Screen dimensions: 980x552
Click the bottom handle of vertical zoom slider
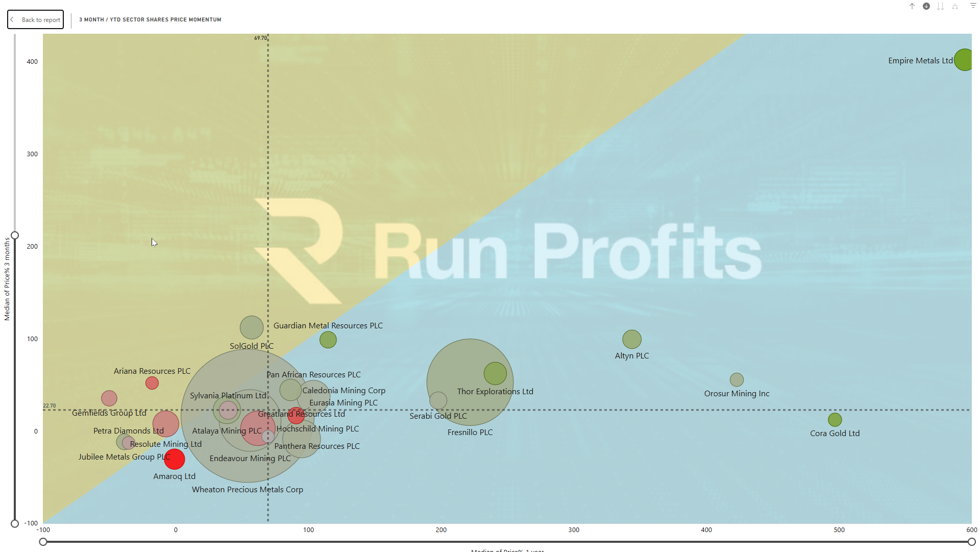pyautogui.click(x=15, y=523)
